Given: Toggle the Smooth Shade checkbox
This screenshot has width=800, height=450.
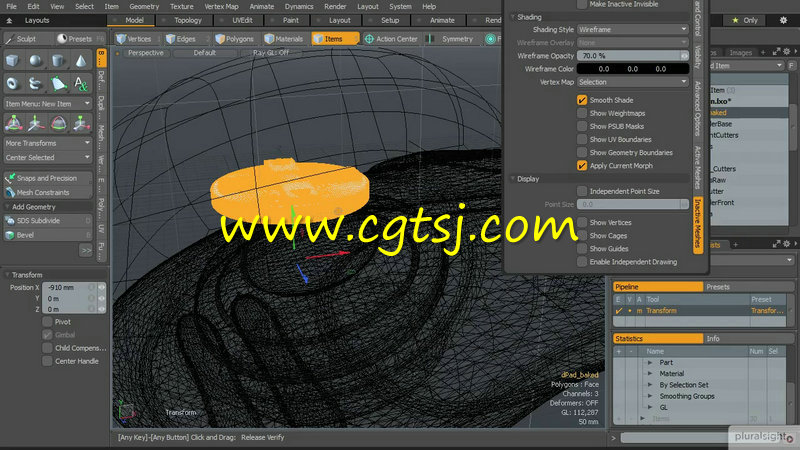Looking at the screenshot, I should (582, 100).
